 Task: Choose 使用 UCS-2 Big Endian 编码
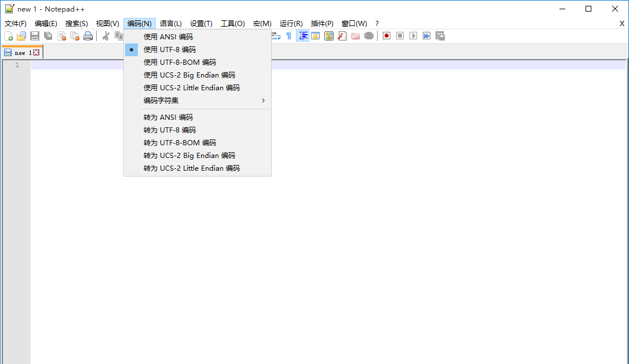click(188, 75)
